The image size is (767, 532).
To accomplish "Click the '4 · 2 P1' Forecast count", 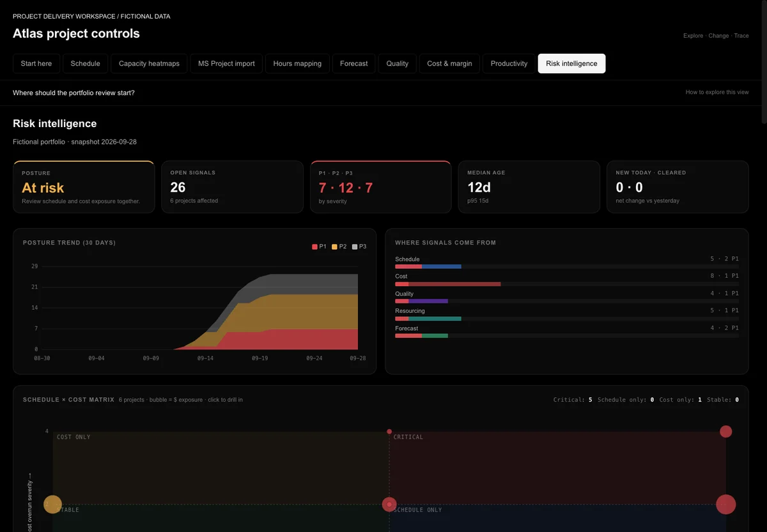I will pos(724,328).
